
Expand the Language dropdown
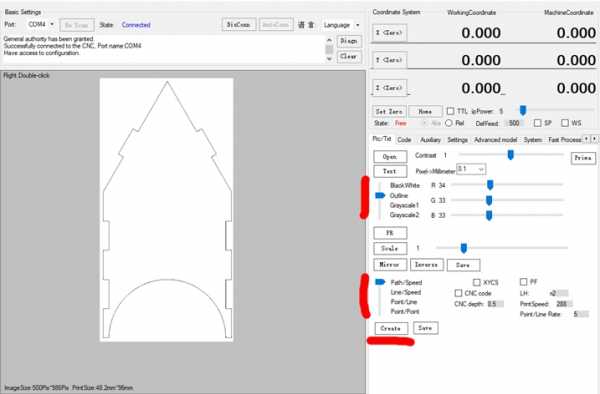point(342,25)
